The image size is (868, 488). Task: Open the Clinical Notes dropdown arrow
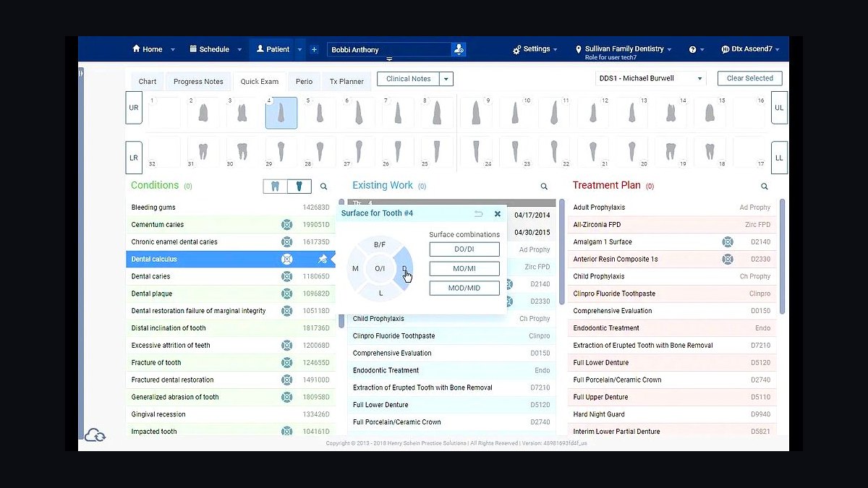[446, 79]
